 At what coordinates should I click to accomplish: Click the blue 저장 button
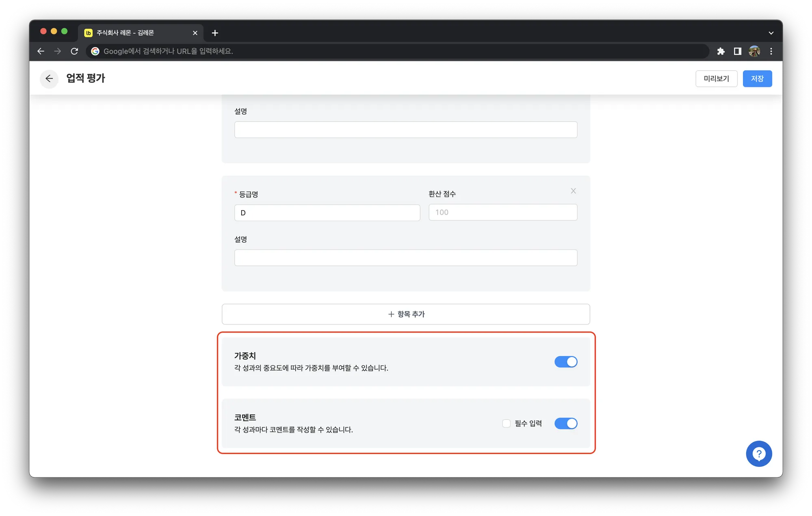(757, 78)
